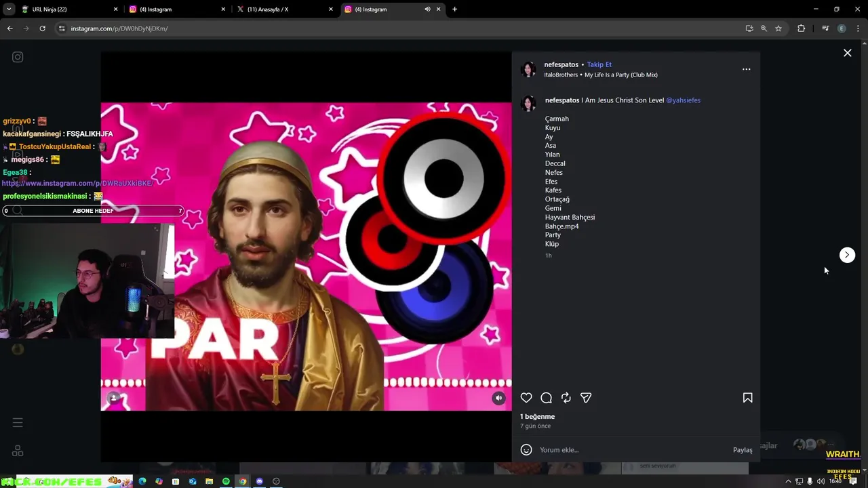Image resolution: width=868 pixels, height=488 pixels.
Task: Switch to the first Instagram tab
Action: pos(176,9)
